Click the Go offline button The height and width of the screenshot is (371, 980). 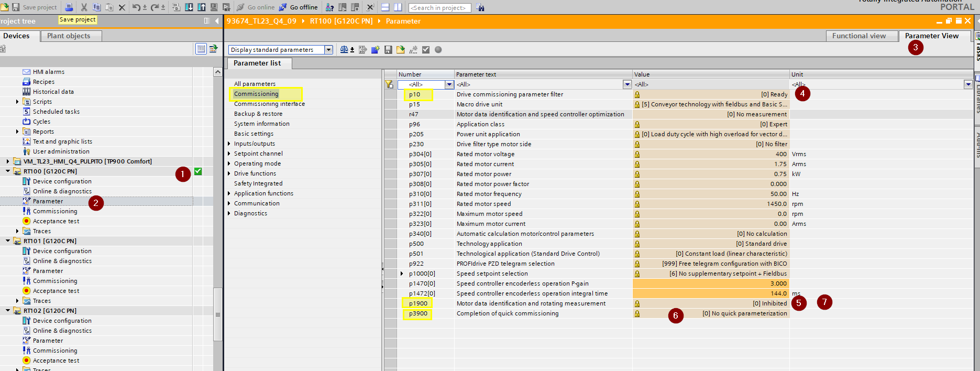298,7
